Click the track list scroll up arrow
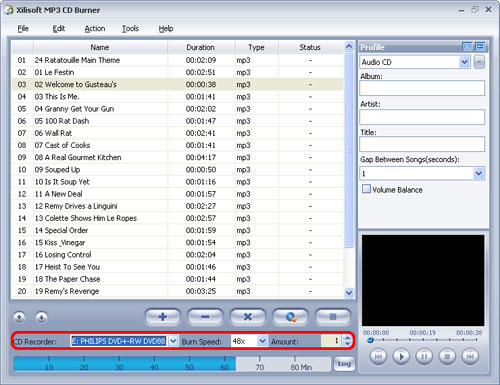The width and height of the screenshot is (500, 385). coord(349,46)
